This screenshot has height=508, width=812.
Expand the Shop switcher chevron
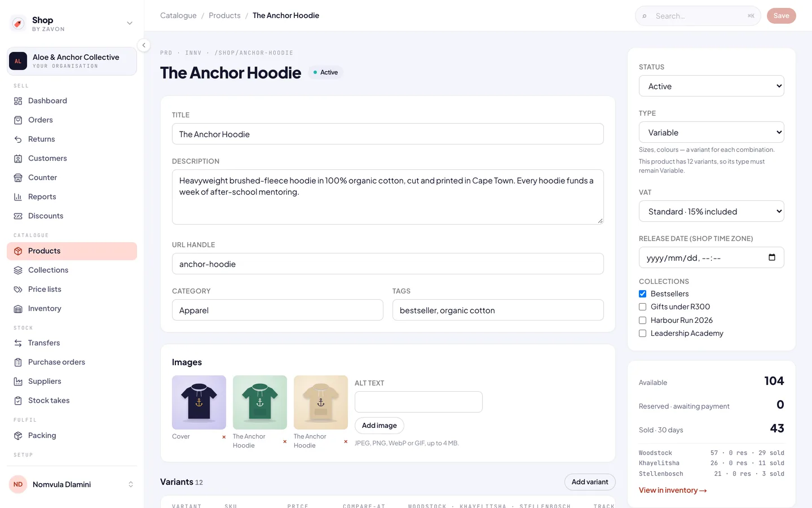130,24
